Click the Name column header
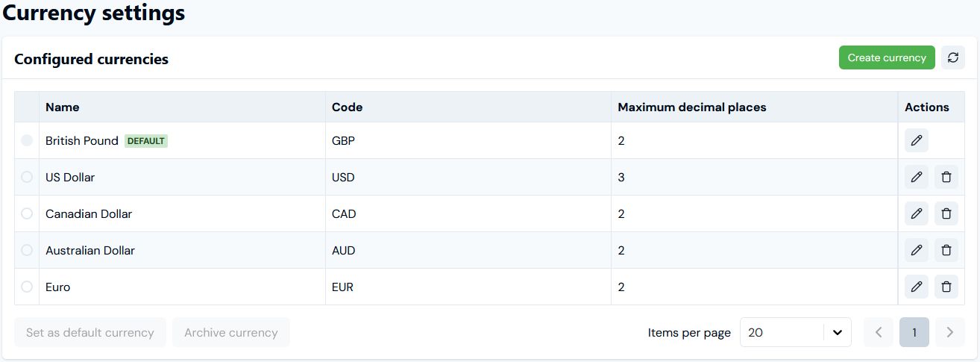Screen dimensions: 980x362 63,107
